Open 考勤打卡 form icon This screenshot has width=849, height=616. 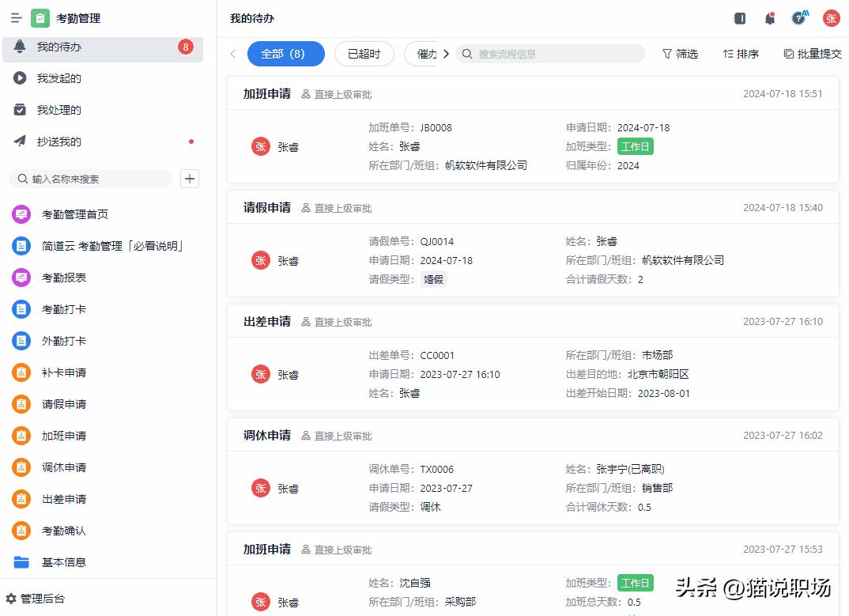21,309
